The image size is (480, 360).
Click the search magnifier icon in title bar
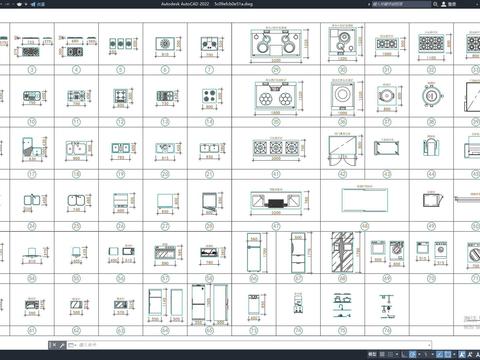[x=435, y=4]
